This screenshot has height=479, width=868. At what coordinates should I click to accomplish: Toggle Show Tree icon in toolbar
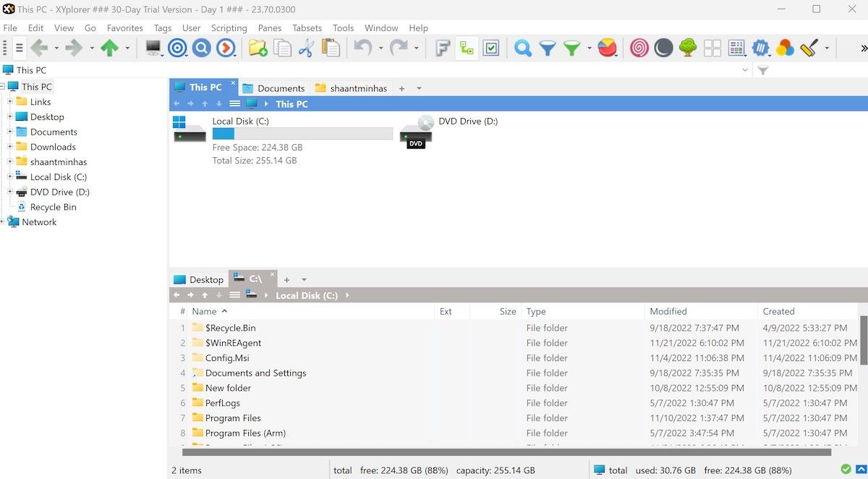467,48
